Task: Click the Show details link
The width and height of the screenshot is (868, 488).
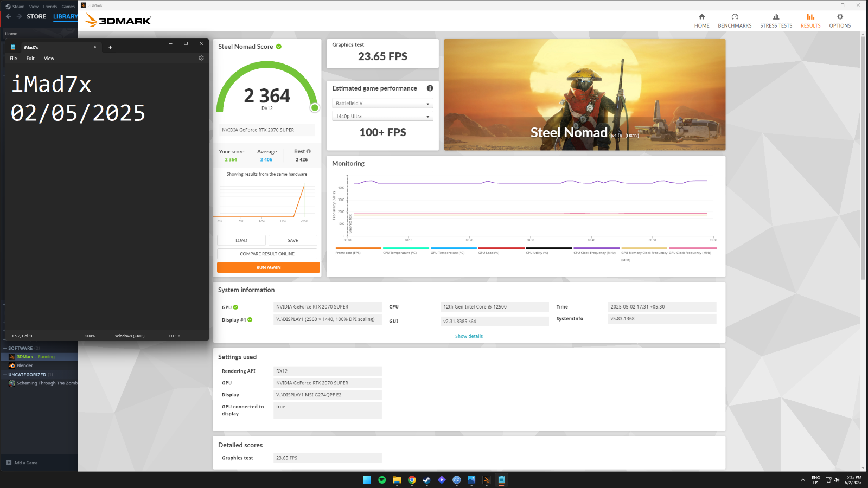Action: [469, 336]
